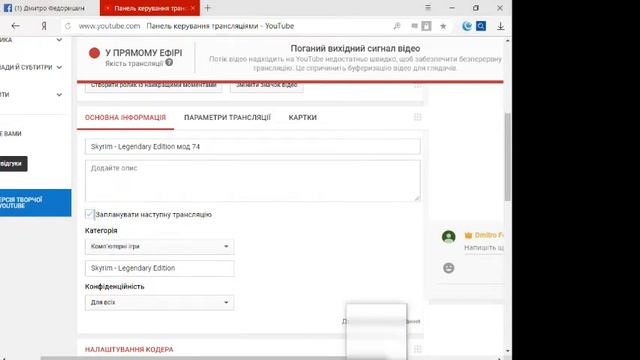640x360 pixels.
Task: Click Створити ролик із найкращими моментами
Action: (153, 86)
